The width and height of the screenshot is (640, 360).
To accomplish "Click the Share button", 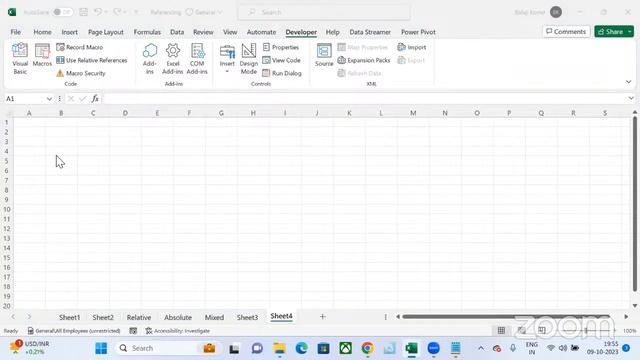I will (611, 31).
